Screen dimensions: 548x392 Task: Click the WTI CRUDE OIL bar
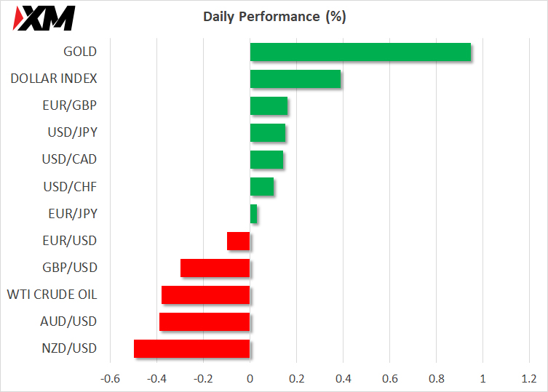click(206, 295)
